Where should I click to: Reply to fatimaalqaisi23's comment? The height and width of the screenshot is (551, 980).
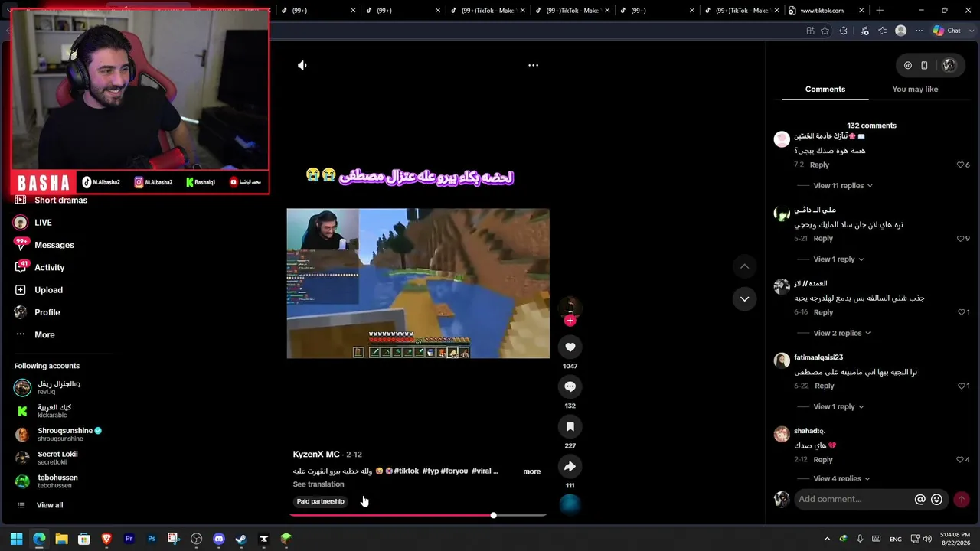pyautogui.click(x=824, y=386)
